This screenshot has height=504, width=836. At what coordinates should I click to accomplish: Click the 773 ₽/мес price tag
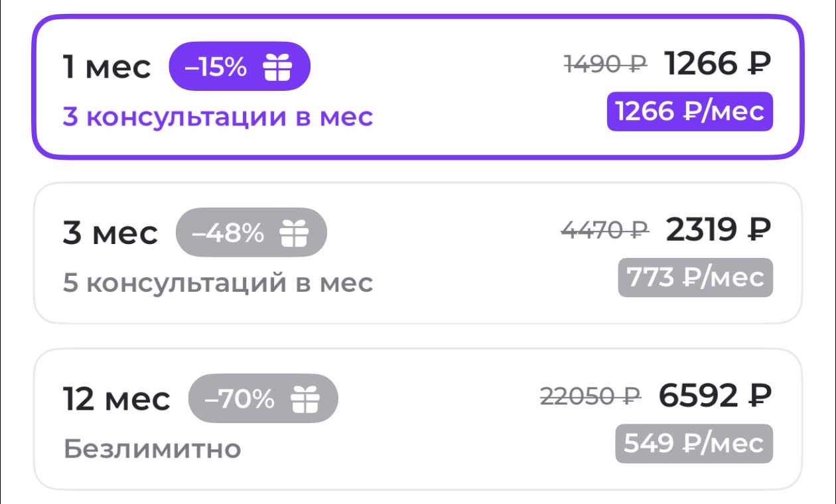[x=695, y=277]
